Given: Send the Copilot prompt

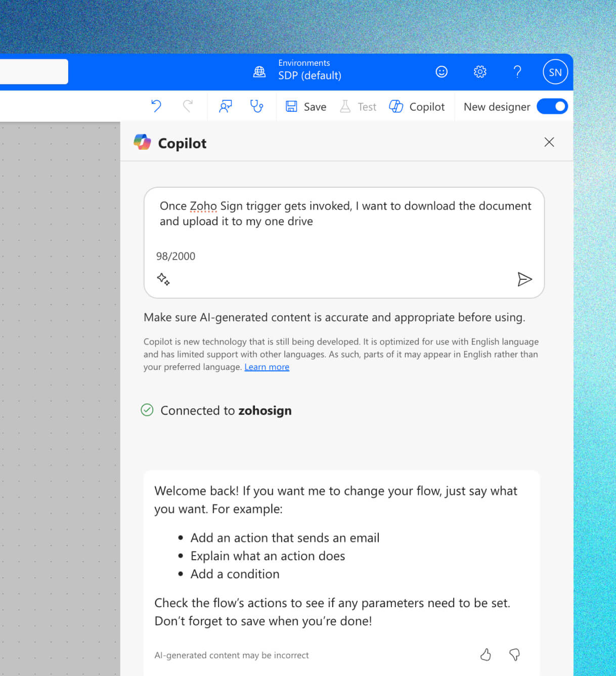Looking at the screenshot, I should [x=524, y=279].
